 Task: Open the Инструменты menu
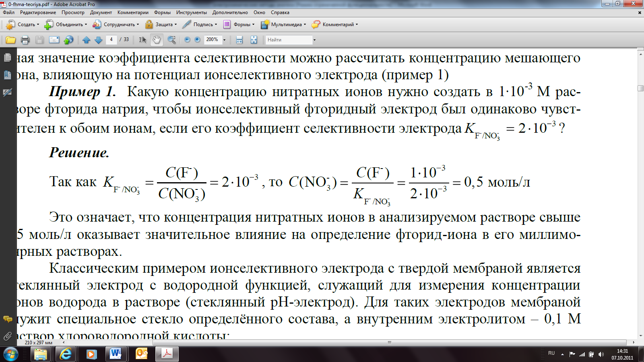192,12
